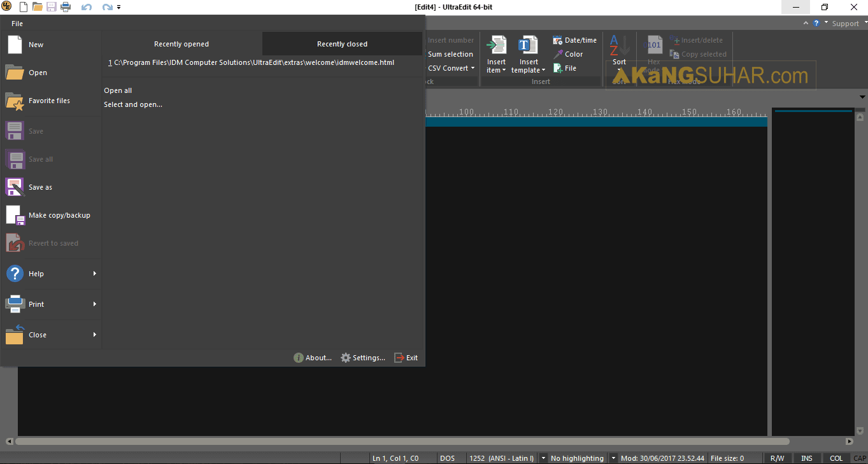Viewport: 868px width, 464px height.
Task: Toggle INS insert mode in status bar
Action: pyautogui.click(x=806, y=458)
